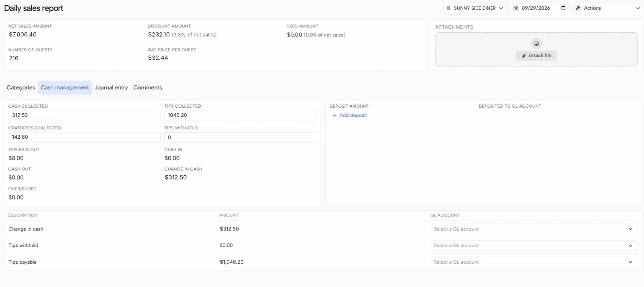This screenshot has height=287, width=644.
Task: Click the void amount $0.00 value
Action: 295,35
